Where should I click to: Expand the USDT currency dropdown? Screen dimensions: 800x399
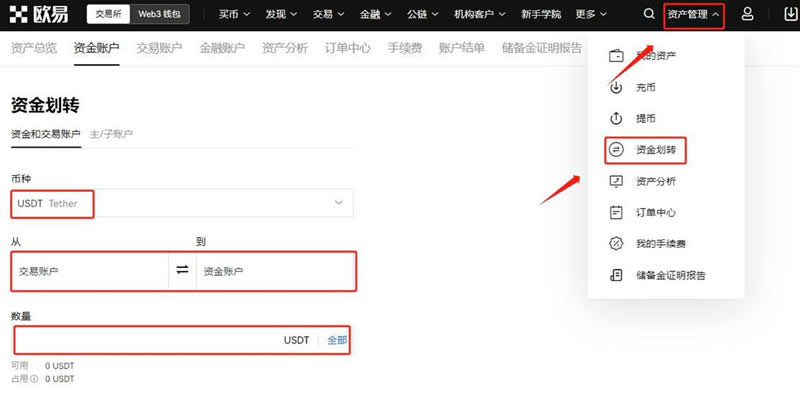tap(182, 203)
